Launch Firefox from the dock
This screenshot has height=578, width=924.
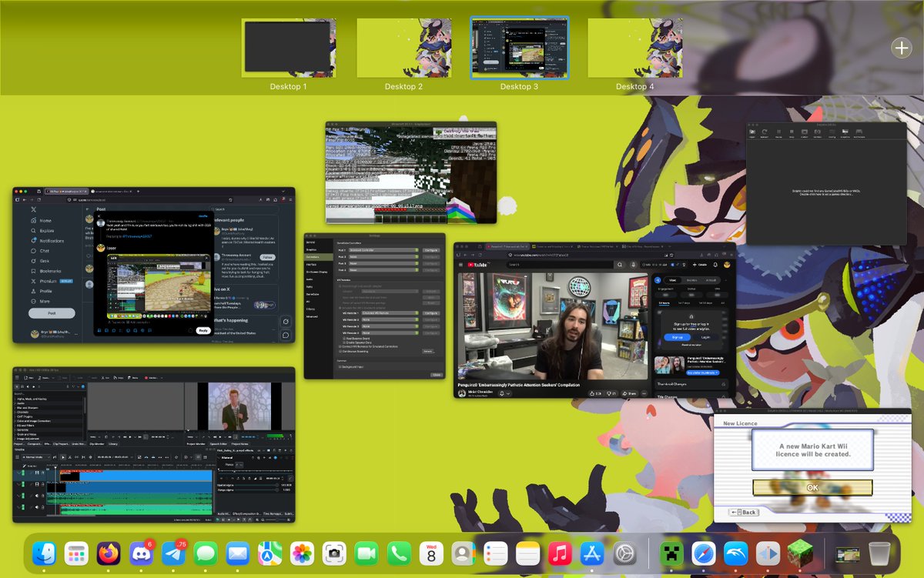(109, 554)
